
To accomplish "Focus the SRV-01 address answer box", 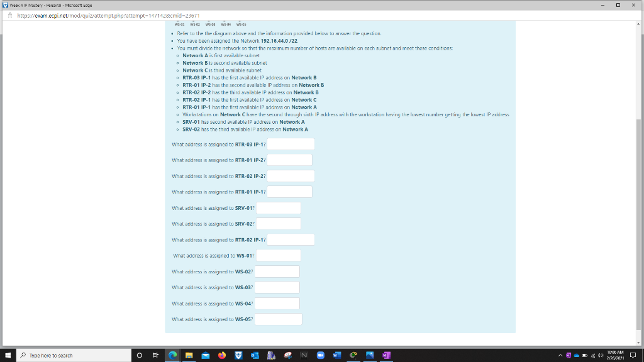I will 279,208.
